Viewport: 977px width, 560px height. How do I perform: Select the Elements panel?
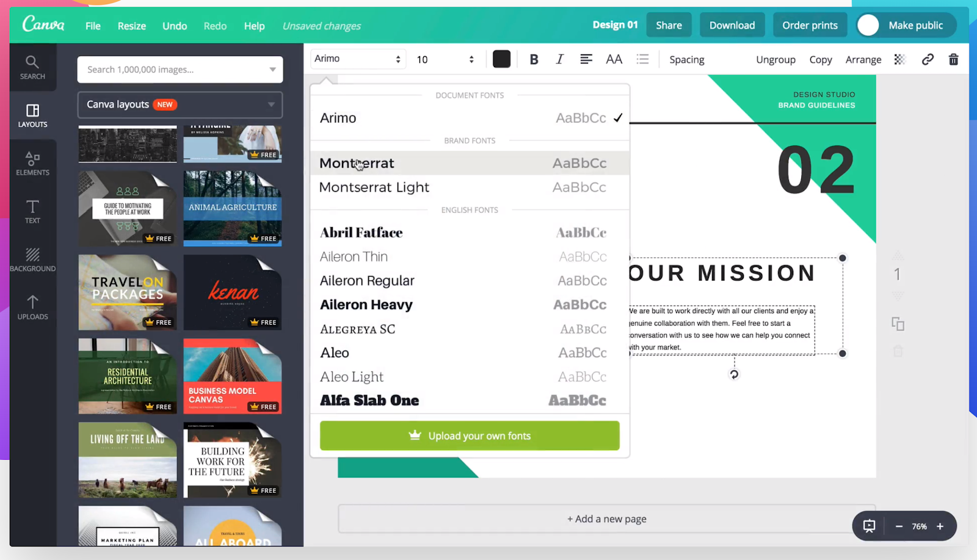coord(32,164)
